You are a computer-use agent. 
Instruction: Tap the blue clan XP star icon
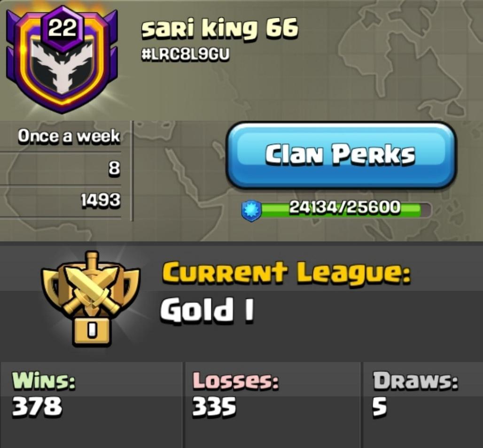pos(251,211)
